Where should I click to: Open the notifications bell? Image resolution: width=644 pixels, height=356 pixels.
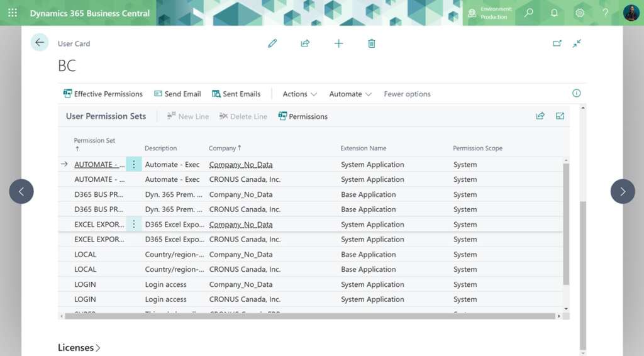point(554,13)
